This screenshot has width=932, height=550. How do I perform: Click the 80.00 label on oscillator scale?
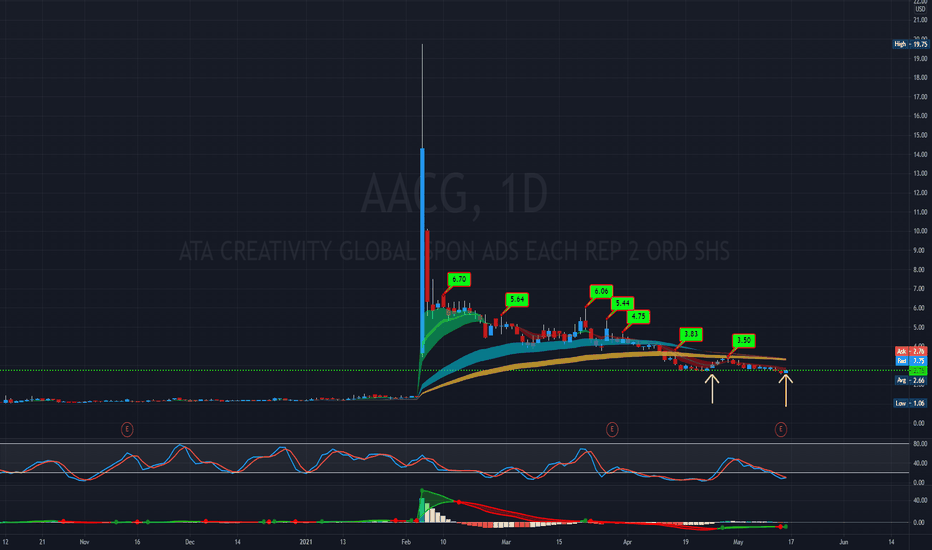tap(920, 444)
